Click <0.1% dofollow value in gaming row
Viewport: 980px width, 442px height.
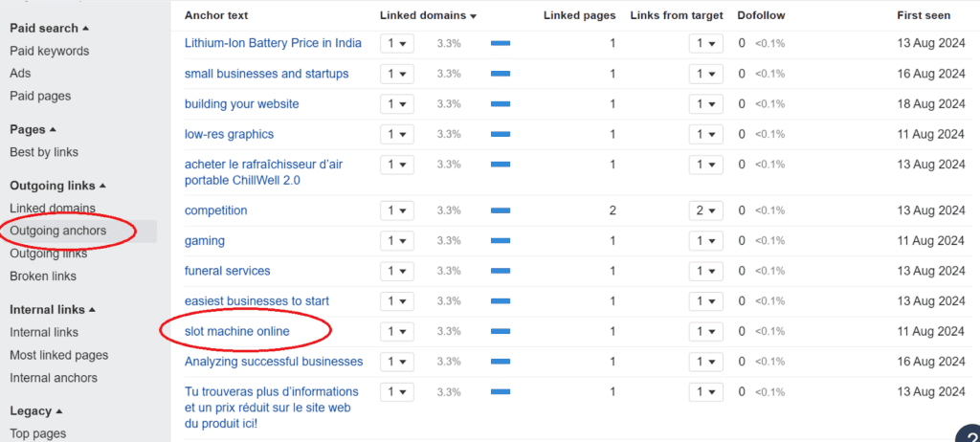tap(769, 241)
